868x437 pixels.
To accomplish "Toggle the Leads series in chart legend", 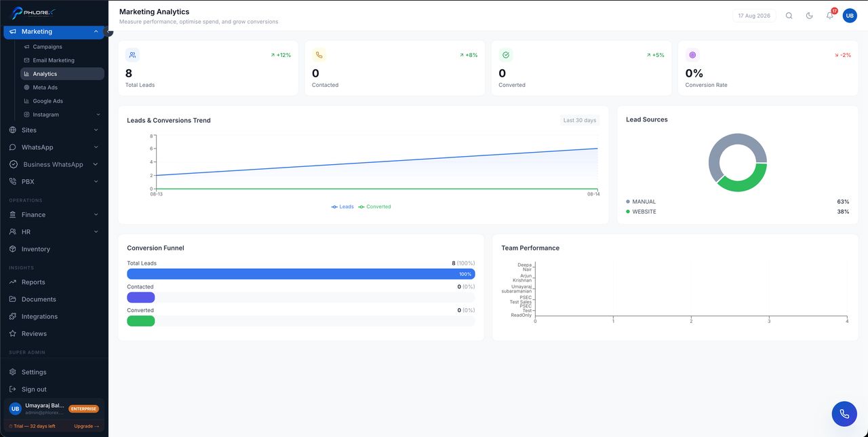I will pos(342,206).
